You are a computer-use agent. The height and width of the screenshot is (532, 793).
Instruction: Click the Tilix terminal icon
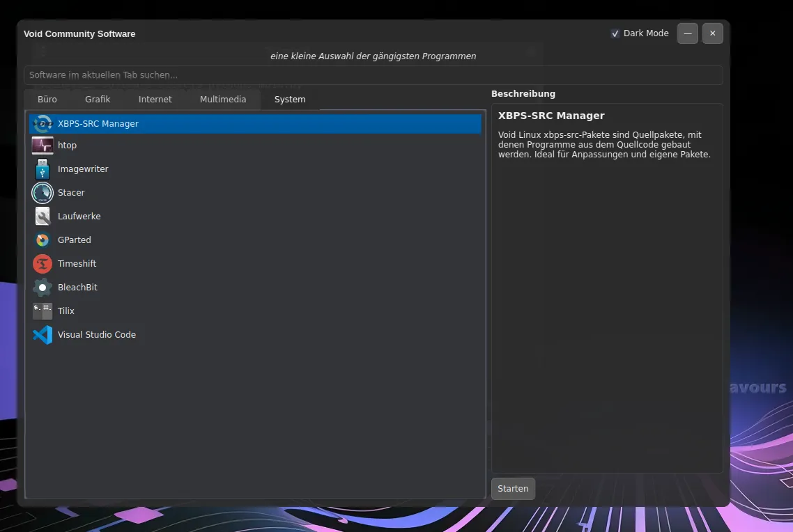tap(43, 311)
